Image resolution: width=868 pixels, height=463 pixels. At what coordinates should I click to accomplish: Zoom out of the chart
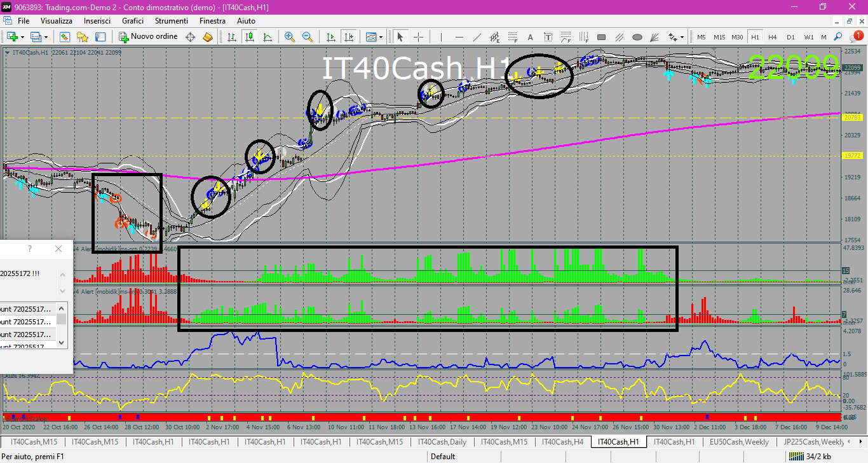(308, 37)
